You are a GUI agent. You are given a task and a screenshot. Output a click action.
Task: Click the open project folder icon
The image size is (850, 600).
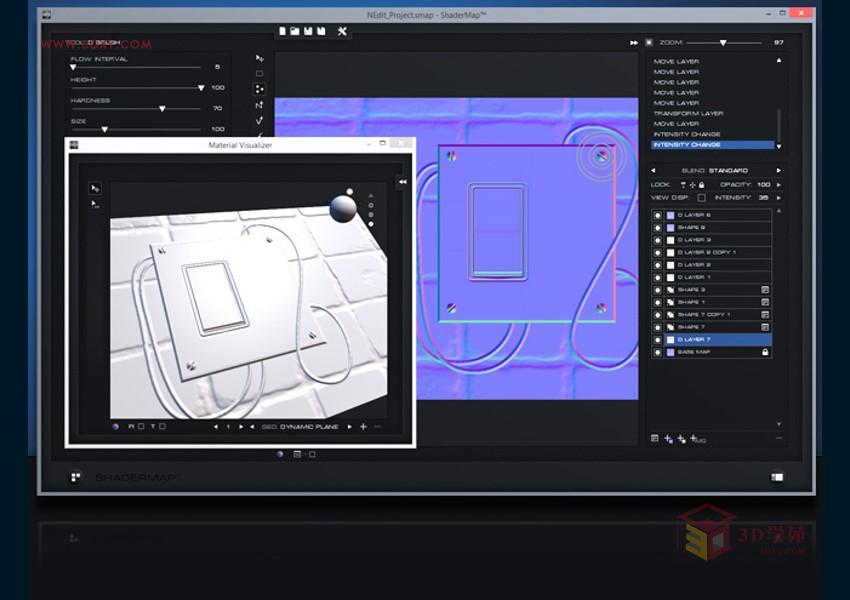click(x=295, y=31)
